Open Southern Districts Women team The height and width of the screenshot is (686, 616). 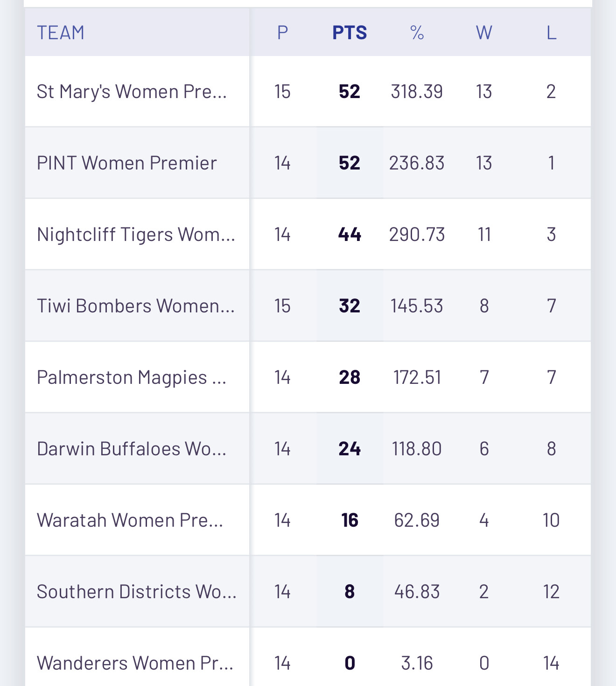tap(137, 592)
